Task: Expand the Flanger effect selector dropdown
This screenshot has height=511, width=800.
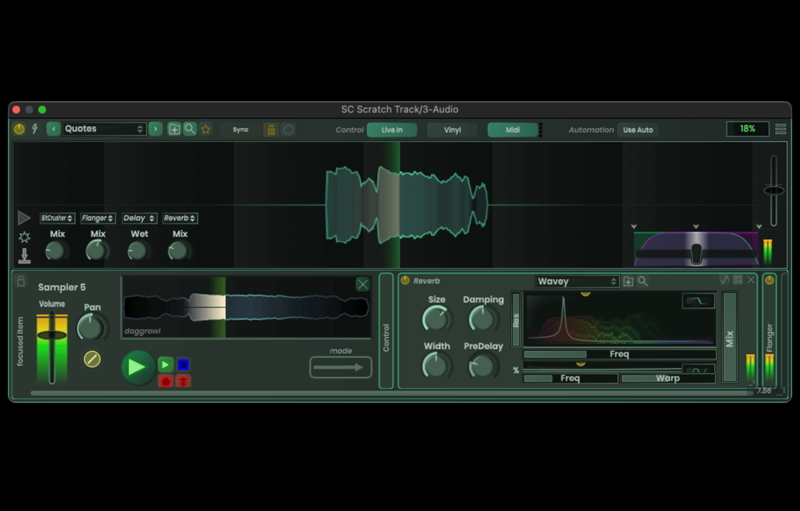Action: 97,218
